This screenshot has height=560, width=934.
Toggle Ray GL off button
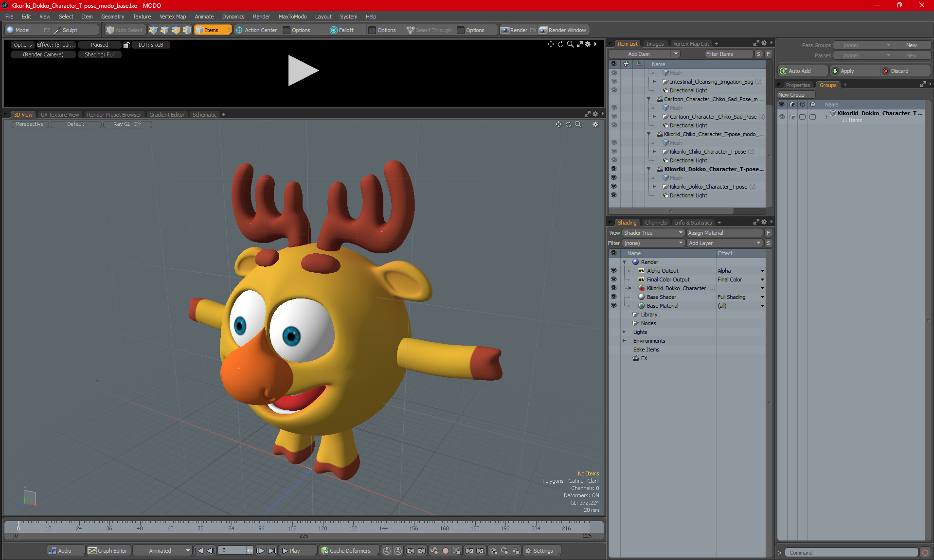127,124
